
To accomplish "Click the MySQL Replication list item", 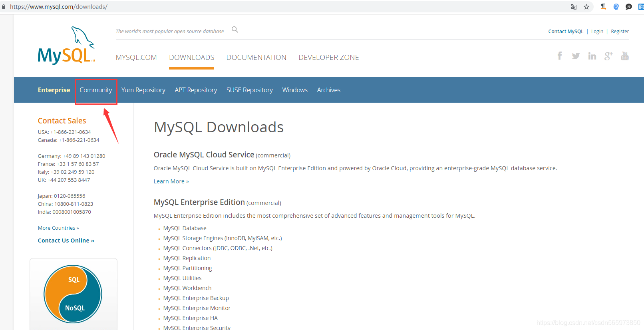I will (187, 258).
